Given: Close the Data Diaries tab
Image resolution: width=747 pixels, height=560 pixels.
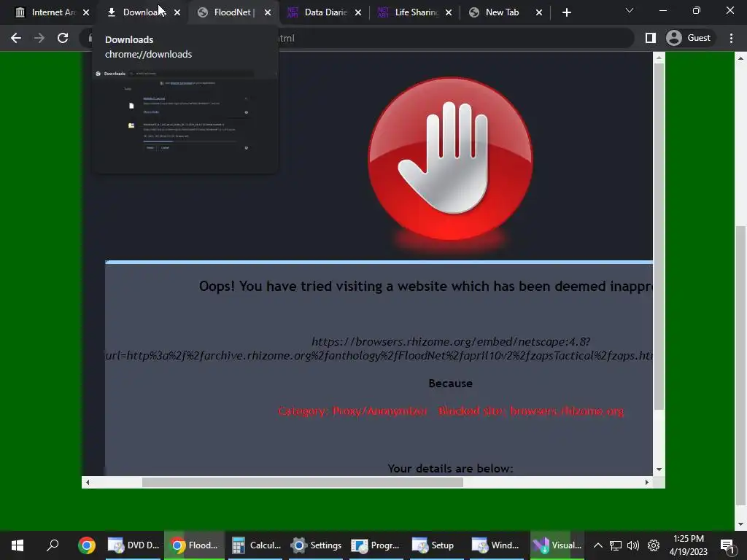Looking at the screenshot, I should coord(358,12).
